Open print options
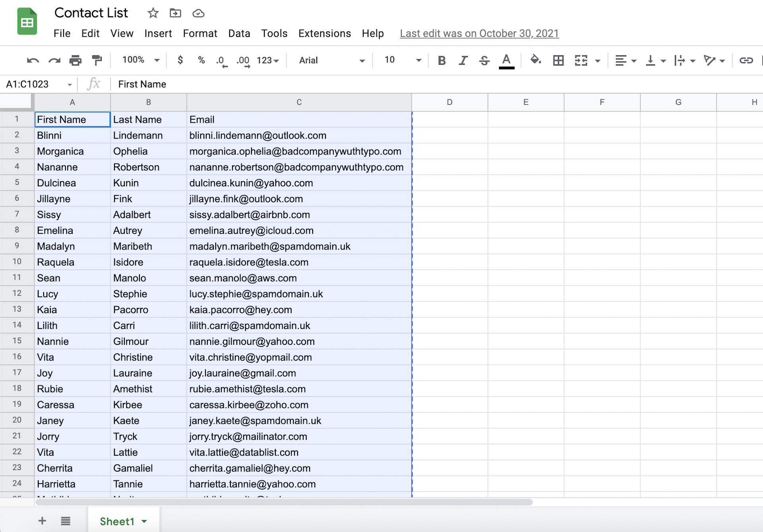This screenshot has width=763, height=532. click(x=76, y=60)
